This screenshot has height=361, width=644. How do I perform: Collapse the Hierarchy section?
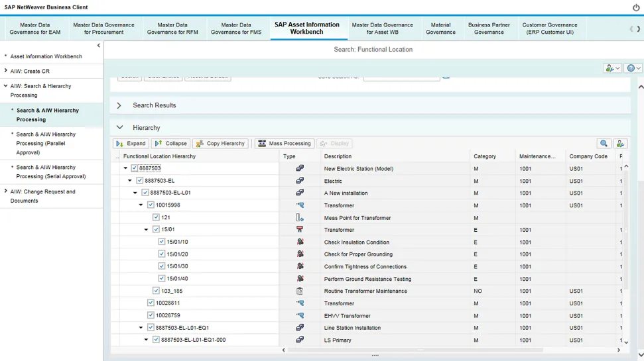click(x=119, y=128)
